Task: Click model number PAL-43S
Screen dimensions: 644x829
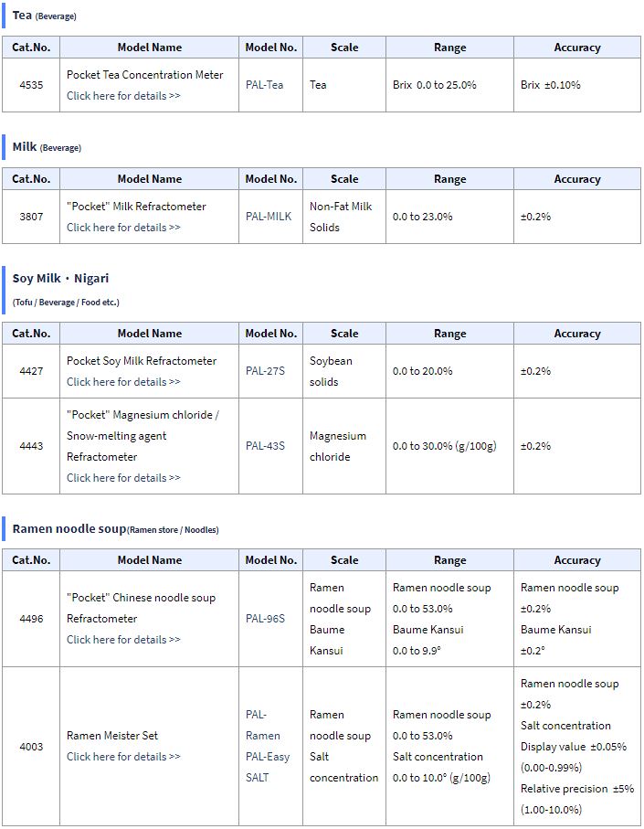Action: tap(265, 446)
